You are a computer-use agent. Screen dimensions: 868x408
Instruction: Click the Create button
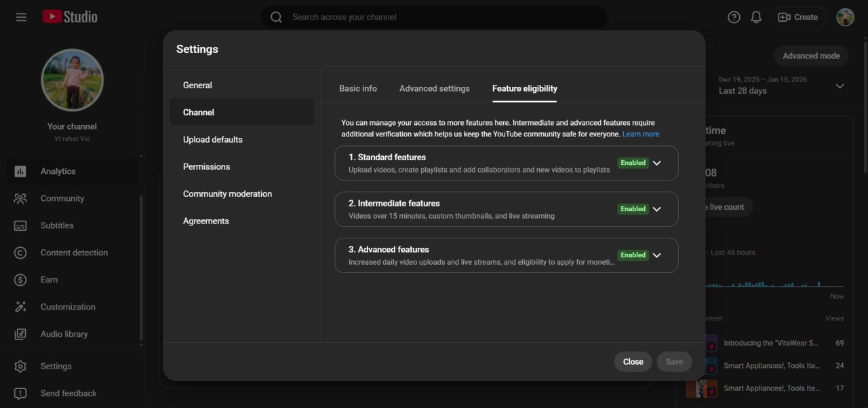pyautogui.click(x=798, y=17)
